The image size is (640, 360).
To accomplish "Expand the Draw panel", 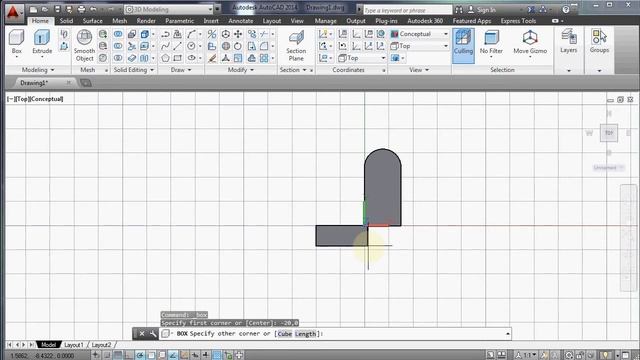I will pyautogui.click(x=180, y=70).
